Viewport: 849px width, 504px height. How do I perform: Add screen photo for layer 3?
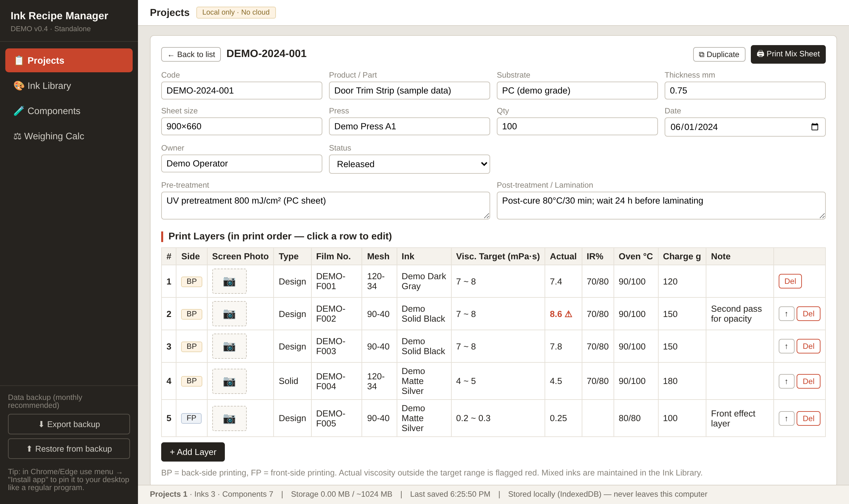[x=229, y=346]
